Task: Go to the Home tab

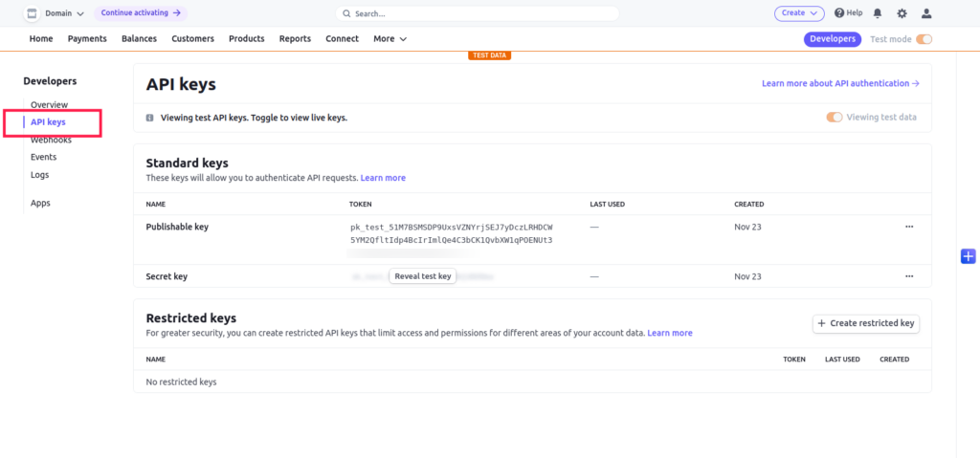Action: click(41, 39)
